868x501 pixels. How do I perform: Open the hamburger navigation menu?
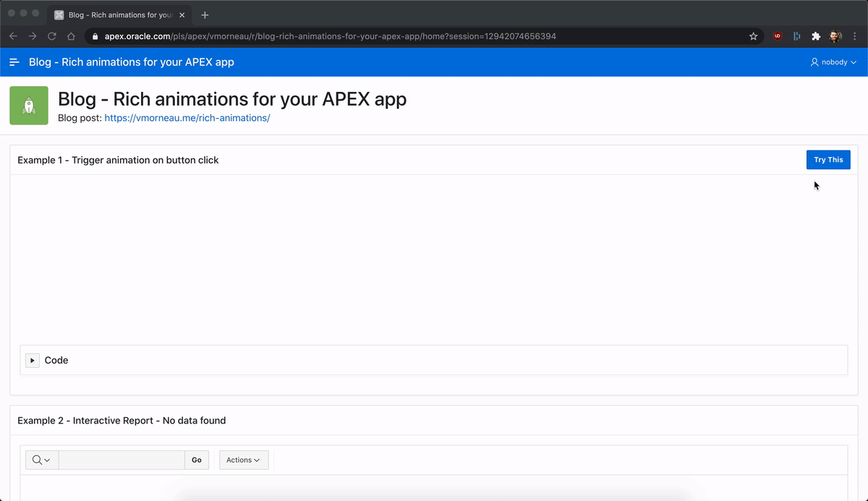point(14,62)
